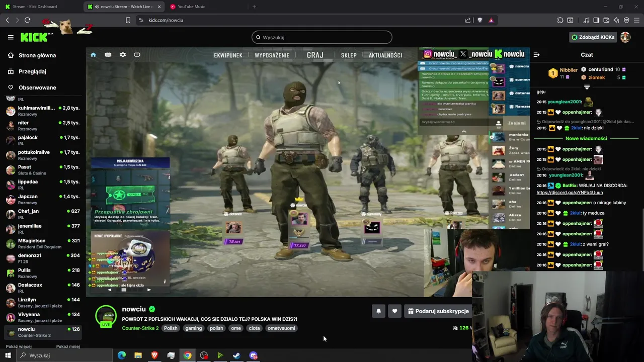Open pajalock channel in sidebar

pos(43,140)
